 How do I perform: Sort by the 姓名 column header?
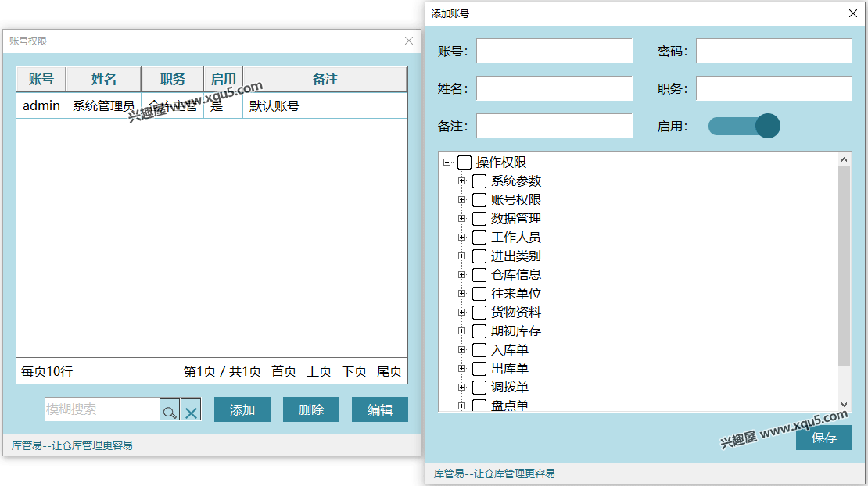tap(104, 79)
